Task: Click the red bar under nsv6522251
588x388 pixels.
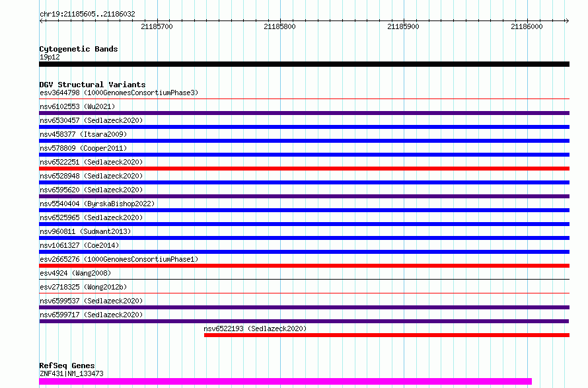Action: [x=304, y=169]
